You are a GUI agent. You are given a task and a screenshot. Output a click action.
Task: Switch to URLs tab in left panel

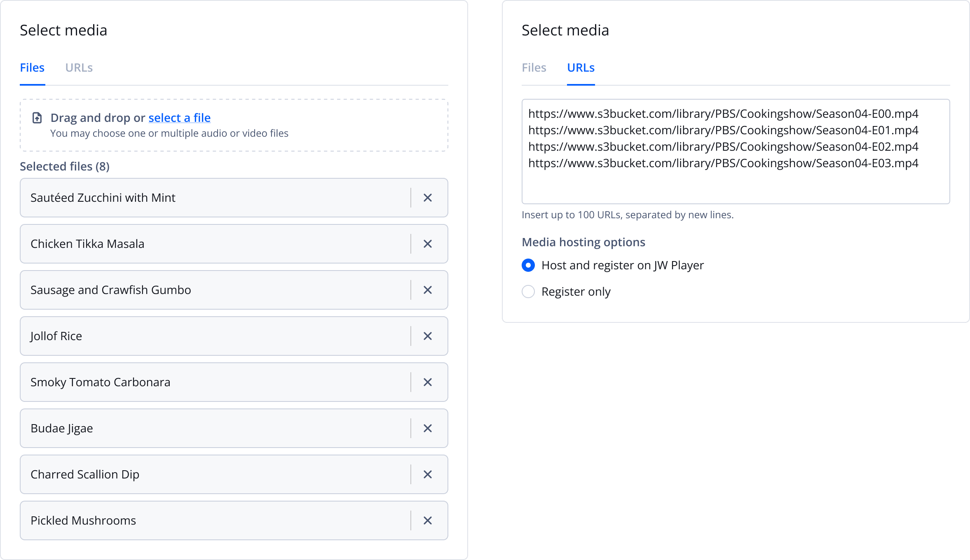79,68
